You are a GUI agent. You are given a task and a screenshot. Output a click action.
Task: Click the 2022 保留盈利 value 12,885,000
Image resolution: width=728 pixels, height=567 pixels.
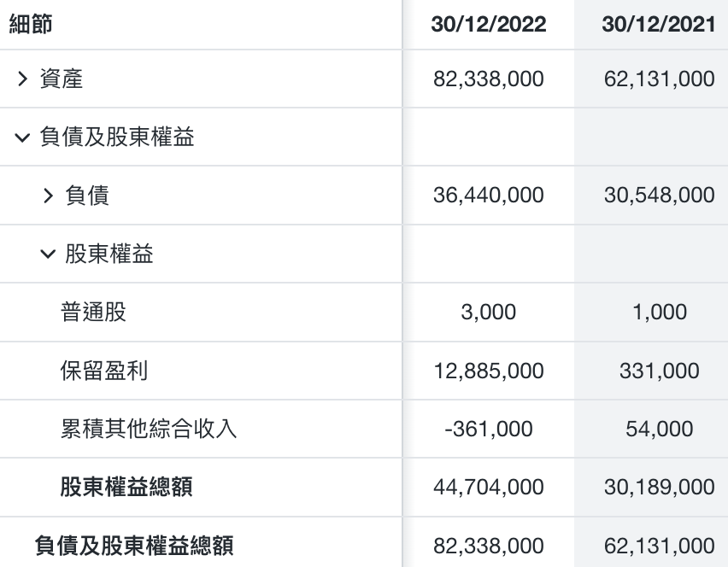(489, 371)
